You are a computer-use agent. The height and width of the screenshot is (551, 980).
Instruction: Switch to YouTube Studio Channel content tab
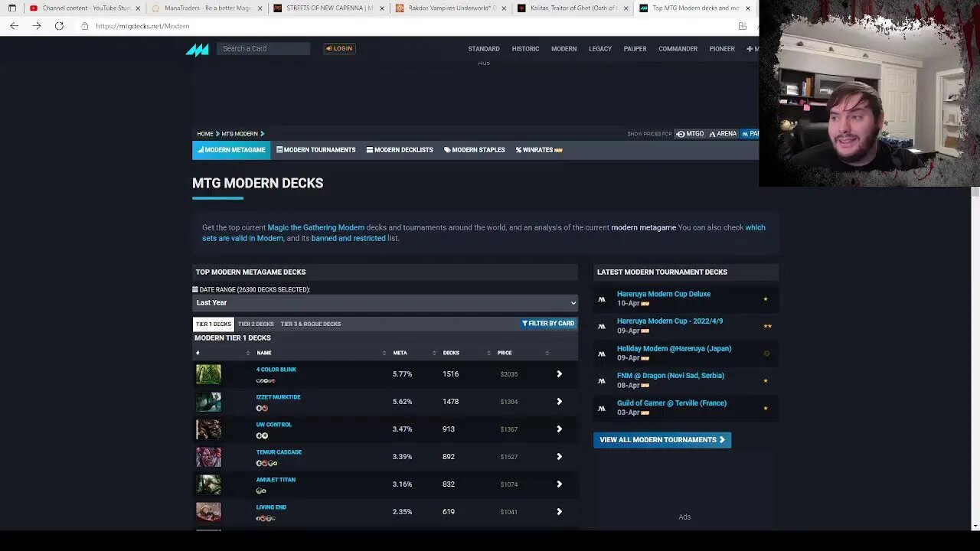(x=86, y=8)
